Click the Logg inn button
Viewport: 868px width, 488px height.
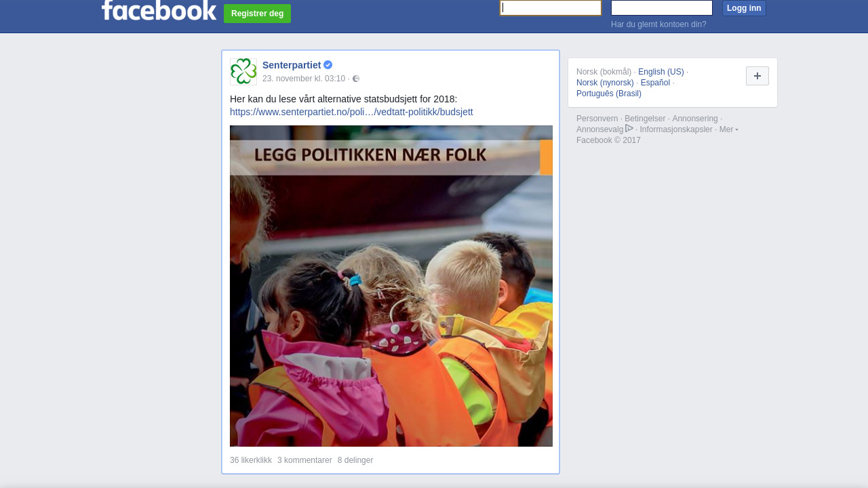tap(744, 8)
